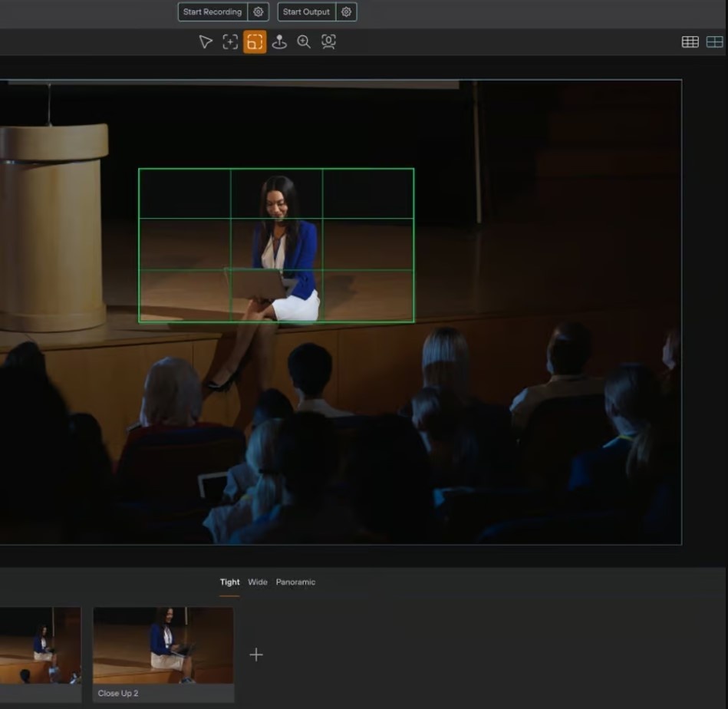
Task: Select the Panoramic tab
Action: (x=295, y=582)
